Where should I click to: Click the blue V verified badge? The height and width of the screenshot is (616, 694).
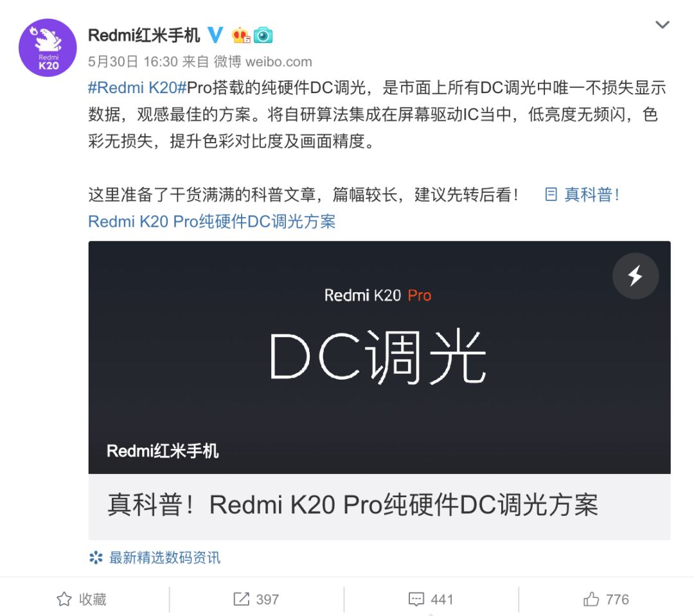pyautogui.click(x=215, y=35)
